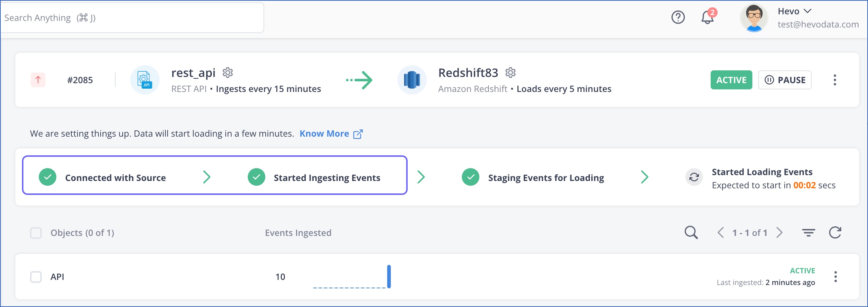Click test@hevodata.com email text
This screenshot has height=307, width=868.
click(x=818, y=25)
